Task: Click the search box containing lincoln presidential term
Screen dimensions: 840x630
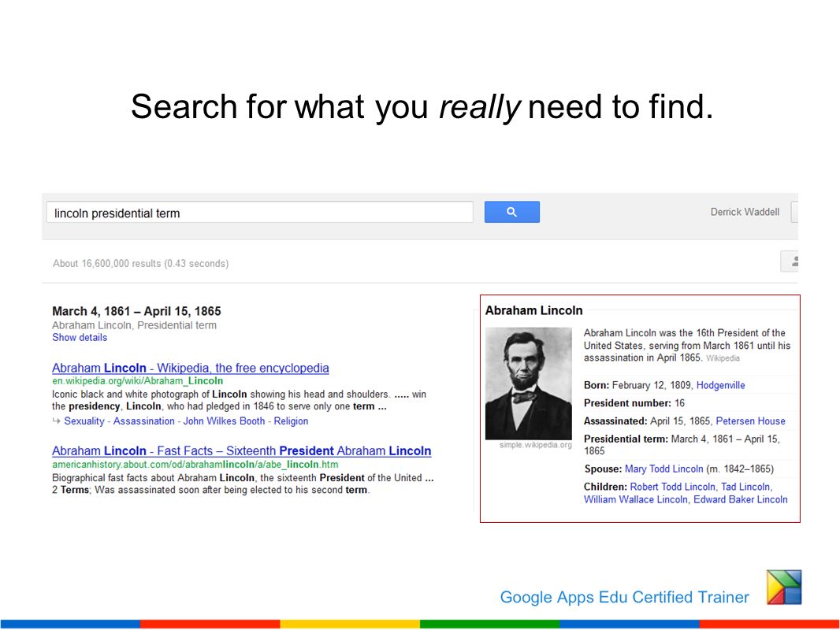Action: 260,213
